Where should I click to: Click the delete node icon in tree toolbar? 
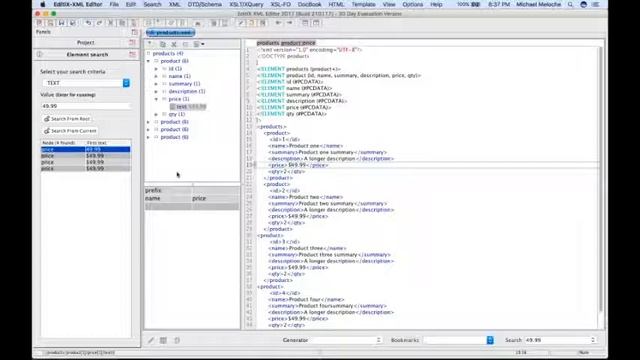[x=174, y=44]
